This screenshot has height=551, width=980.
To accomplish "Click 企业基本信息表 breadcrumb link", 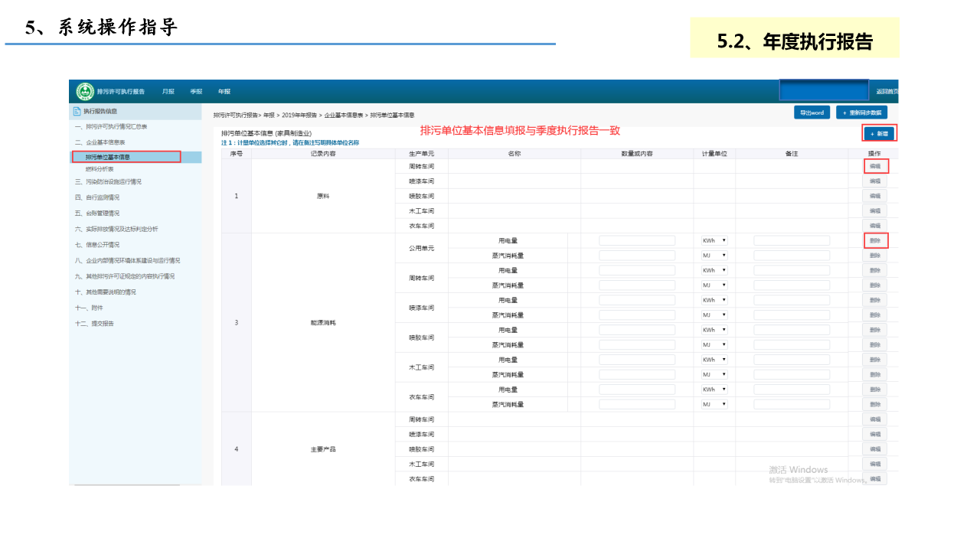I will pyautogui.click(x=343, y=115).
